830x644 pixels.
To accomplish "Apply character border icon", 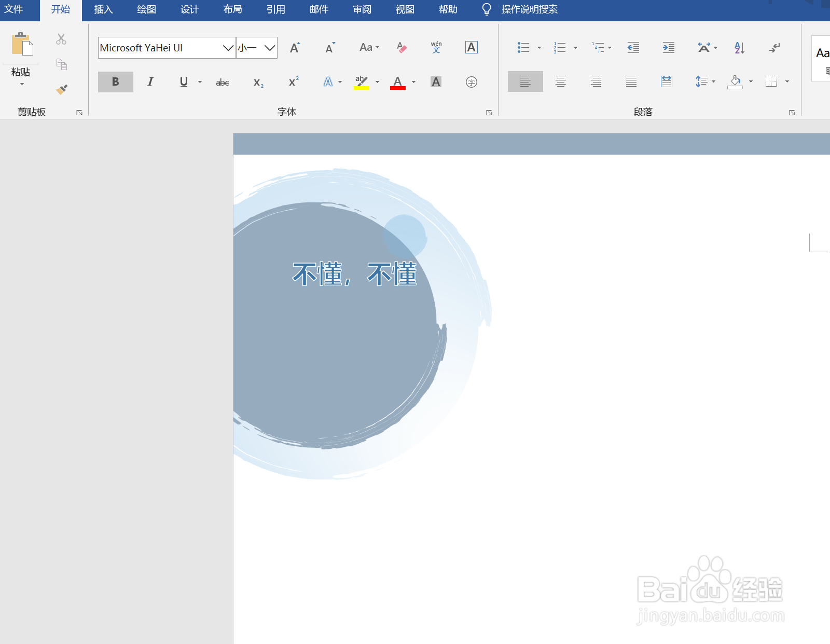I will pyautogui.click(x=471, y=47).
